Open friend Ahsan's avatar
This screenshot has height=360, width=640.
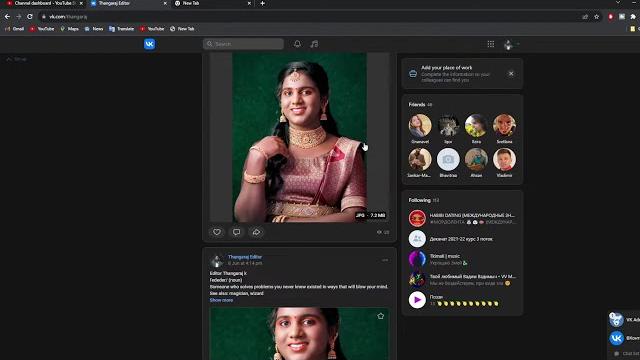tap(476, 159)
